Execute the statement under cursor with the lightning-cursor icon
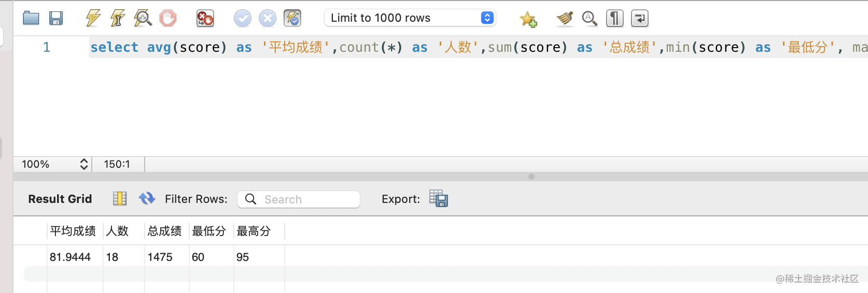The width and height of the screenshot is (868, 293). 118,18
